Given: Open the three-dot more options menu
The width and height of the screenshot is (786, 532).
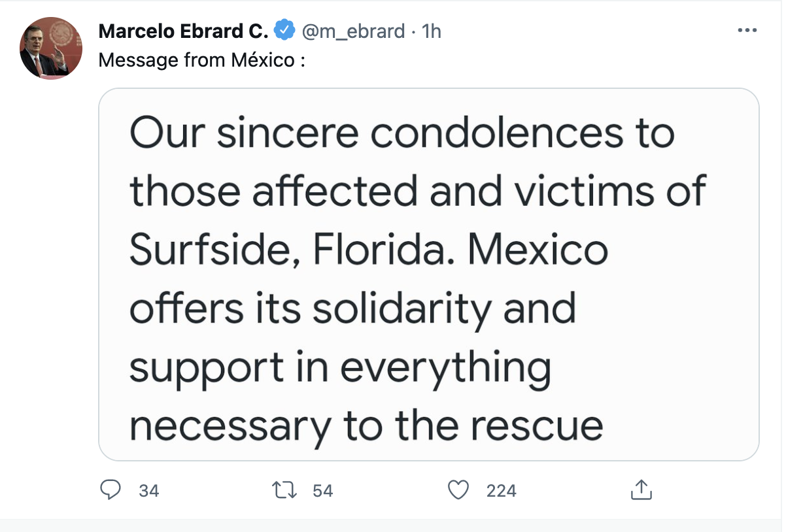Looking at the screenshot, I should tap(747, 31).
